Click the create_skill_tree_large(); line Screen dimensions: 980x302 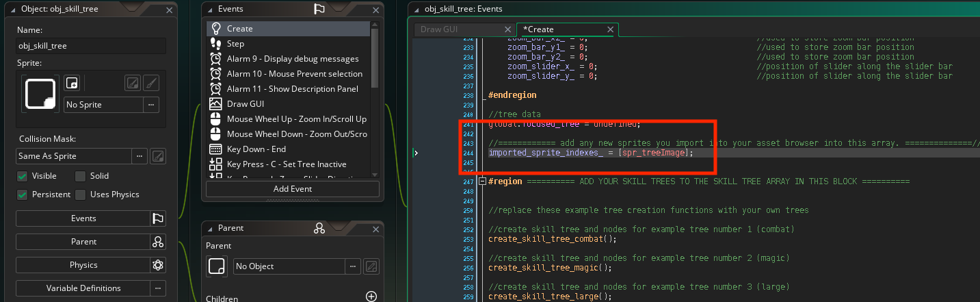550,297
